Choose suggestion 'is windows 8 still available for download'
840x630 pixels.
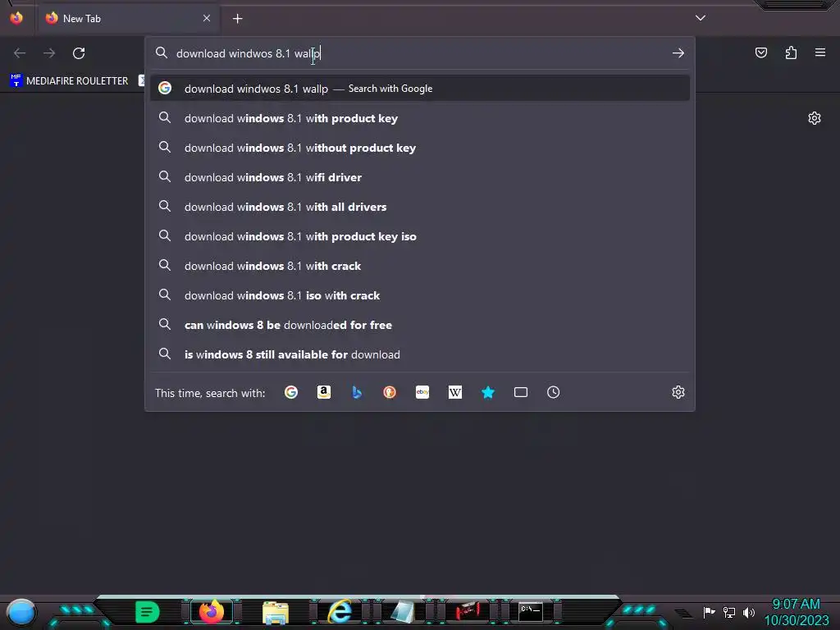[420, 354]
